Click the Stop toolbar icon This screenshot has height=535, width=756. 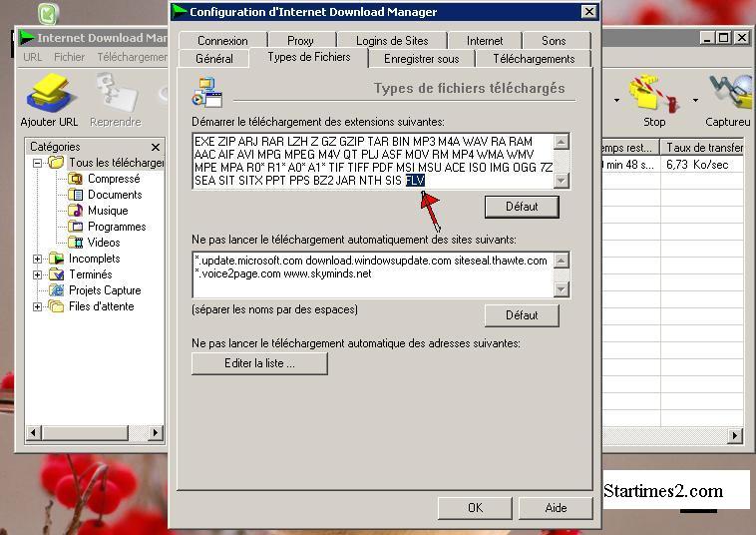click(x=654, y=93)
